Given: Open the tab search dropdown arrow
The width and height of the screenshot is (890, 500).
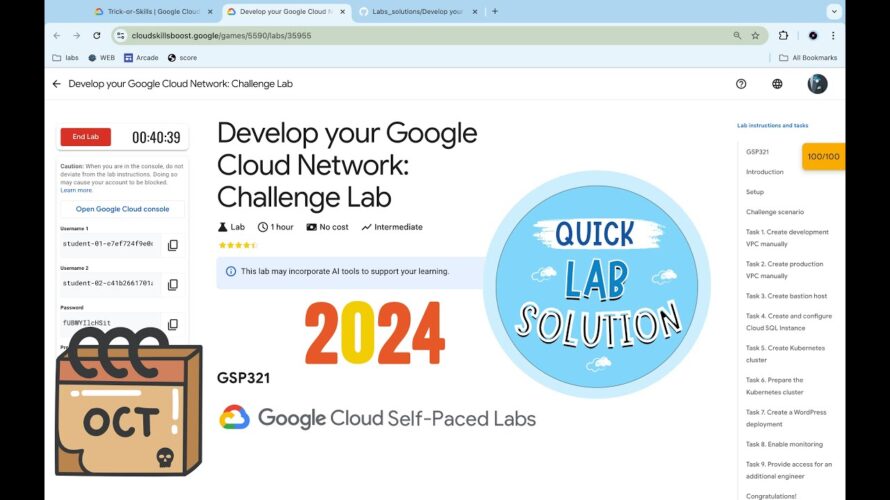Looking at the screenshot, I should (x=834, y=11).
